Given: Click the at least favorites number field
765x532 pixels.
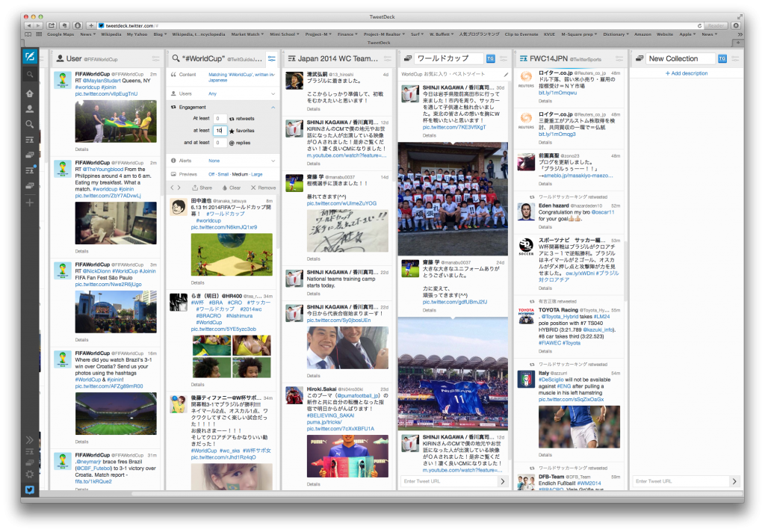Looking at the screenshot, I should click(220, 131).
